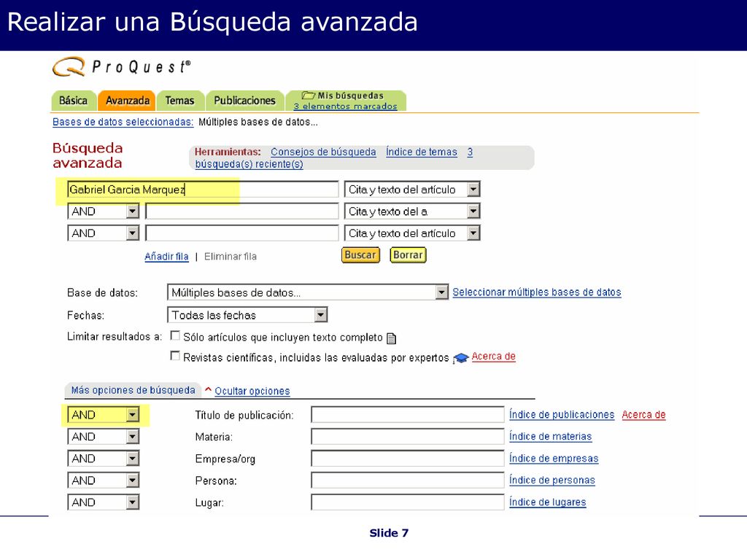Viewport: 747px width, 560px height.
Task: Click the second search term input field
Action: pyautogui.click(x=242, y=211)
